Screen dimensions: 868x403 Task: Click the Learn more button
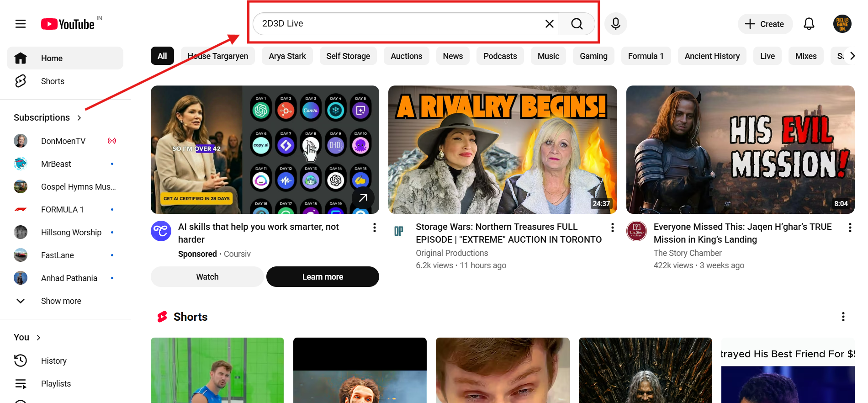(x=323, y=276)
